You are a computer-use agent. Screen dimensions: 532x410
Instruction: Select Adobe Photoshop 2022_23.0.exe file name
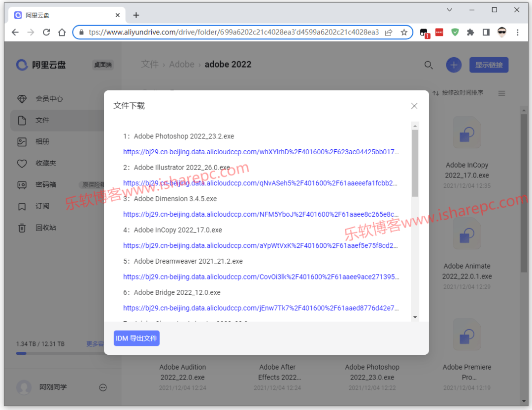pos(372,372)
